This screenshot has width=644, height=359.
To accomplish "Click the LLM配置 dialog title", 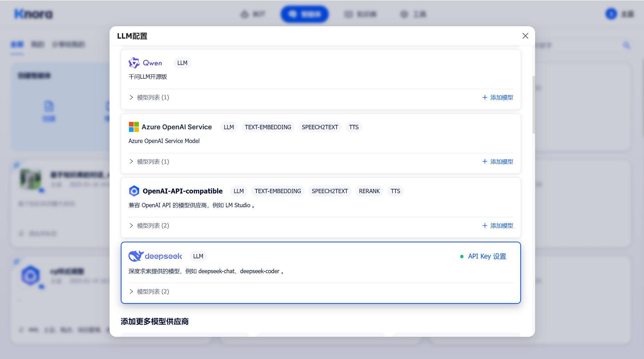I will (132, 36).
